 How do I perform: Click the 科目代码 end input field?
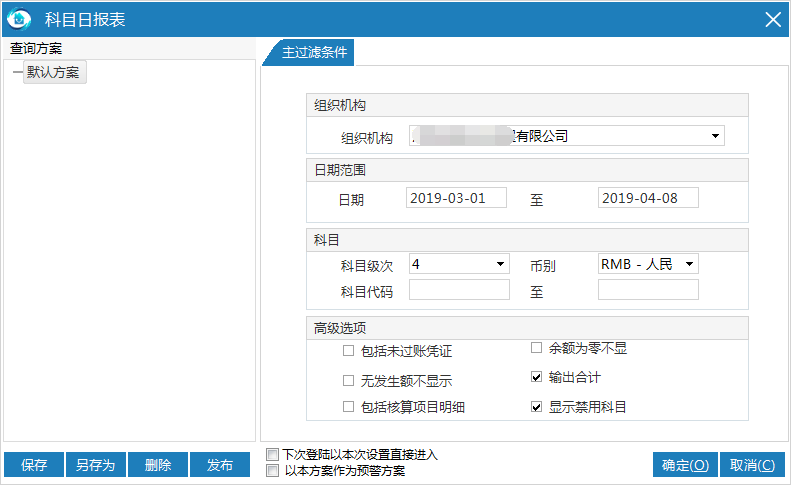coord(648,290)
